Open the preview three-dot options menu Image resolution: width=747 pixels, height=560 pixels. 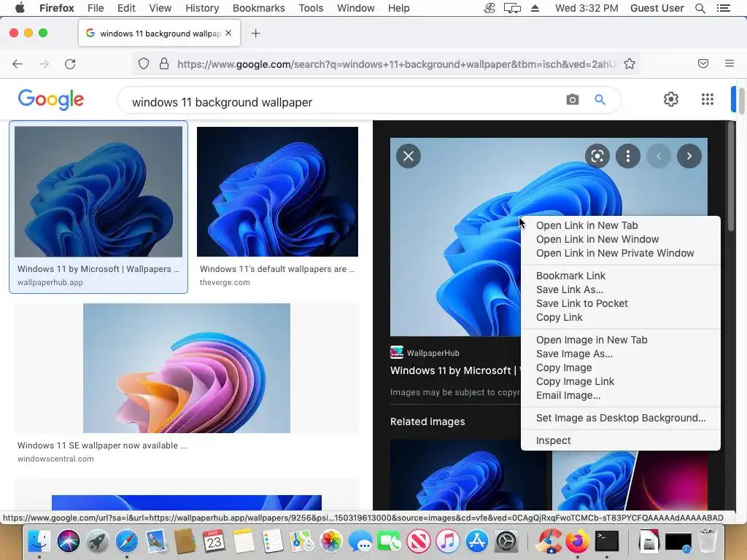[x=628, y=156]
